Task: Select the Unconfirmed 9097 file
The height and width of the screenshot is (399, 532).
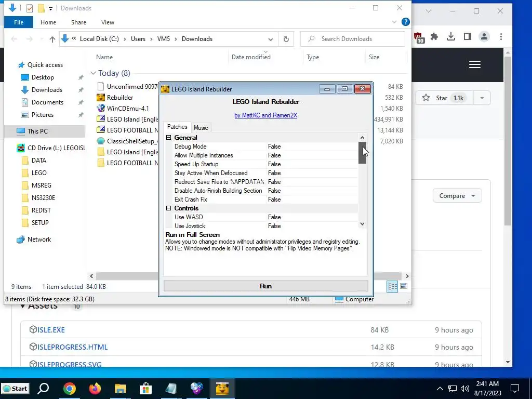Action: point(127,87)
